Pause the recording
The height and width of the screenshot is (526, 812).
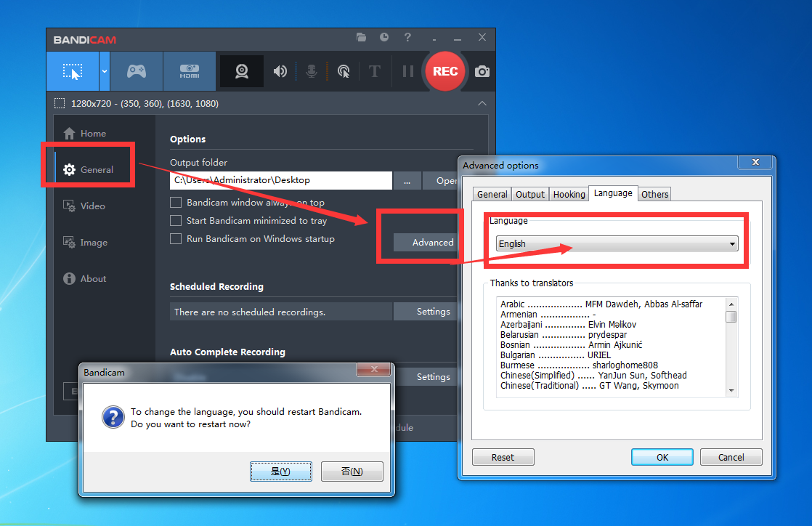pos(408,71)
